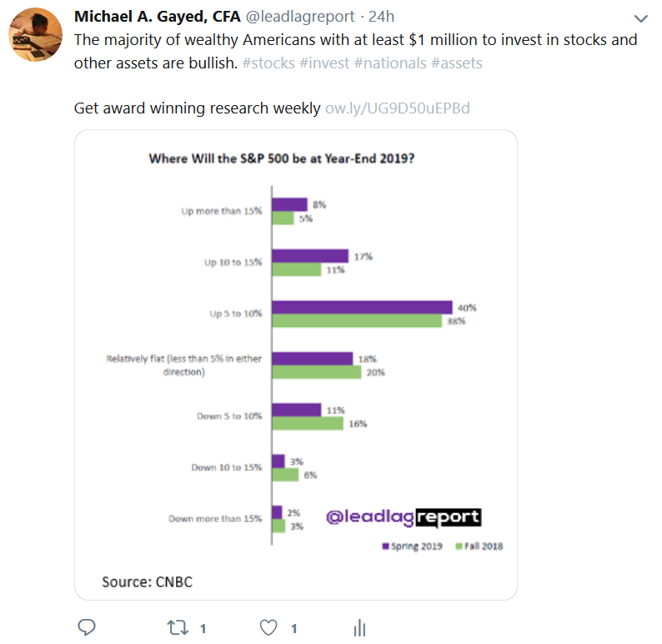Open the 24h timestamp link
The width and height of the screenshot is (662, 644).
tap(381, 17)
